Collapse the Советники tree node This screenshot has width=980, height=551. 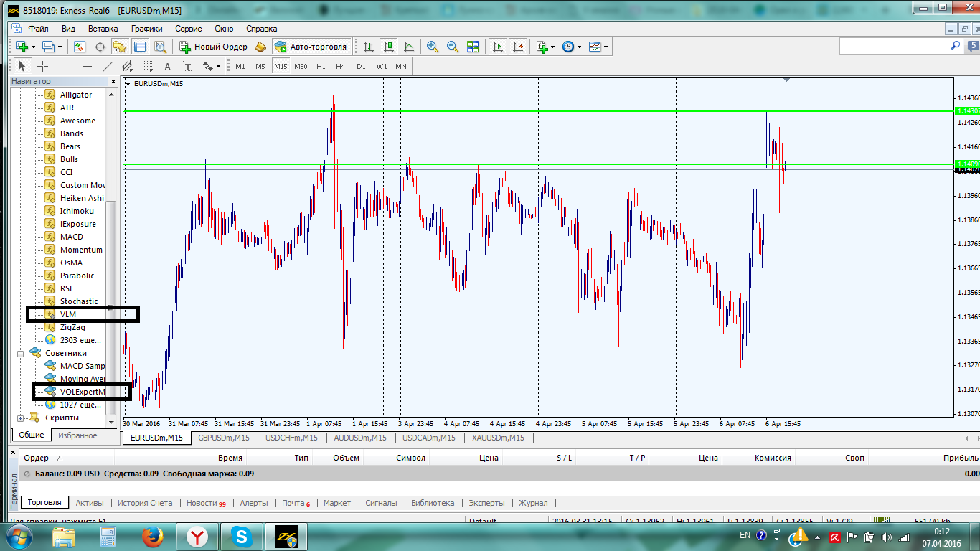pyautogui.click(x=21, y=353)
